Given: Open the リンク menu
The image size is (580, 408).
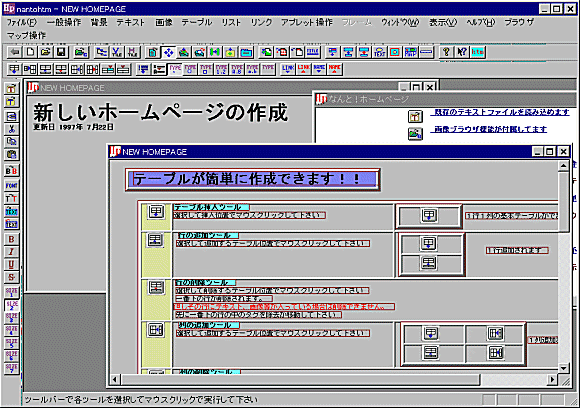Looking at the screenshot, I should point(261,23).
